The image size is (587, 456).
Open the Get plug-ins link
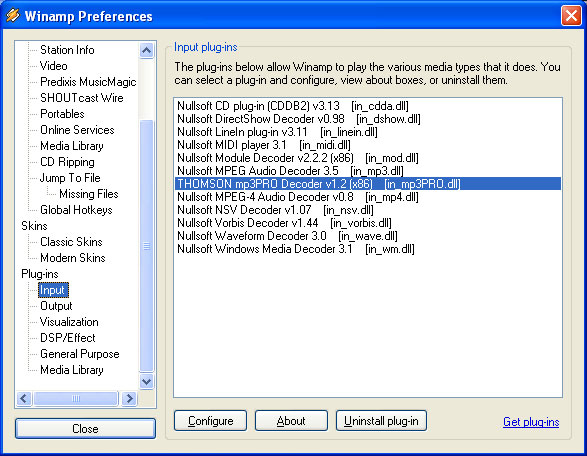click(x=531, y=422)
